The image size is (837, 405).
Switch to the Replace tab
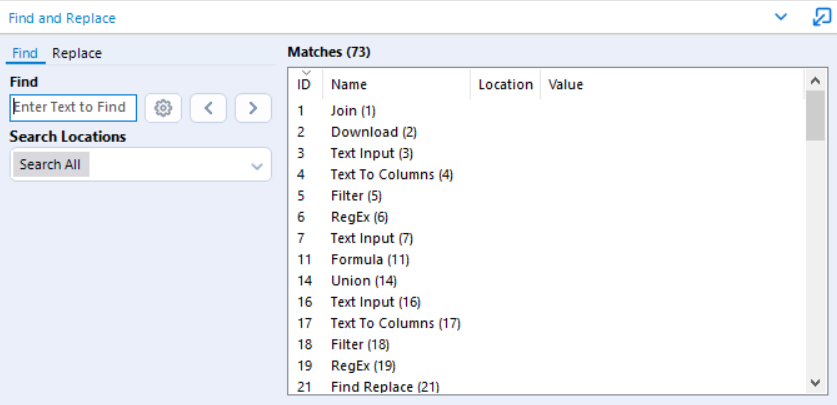click(x=77, y=53)
